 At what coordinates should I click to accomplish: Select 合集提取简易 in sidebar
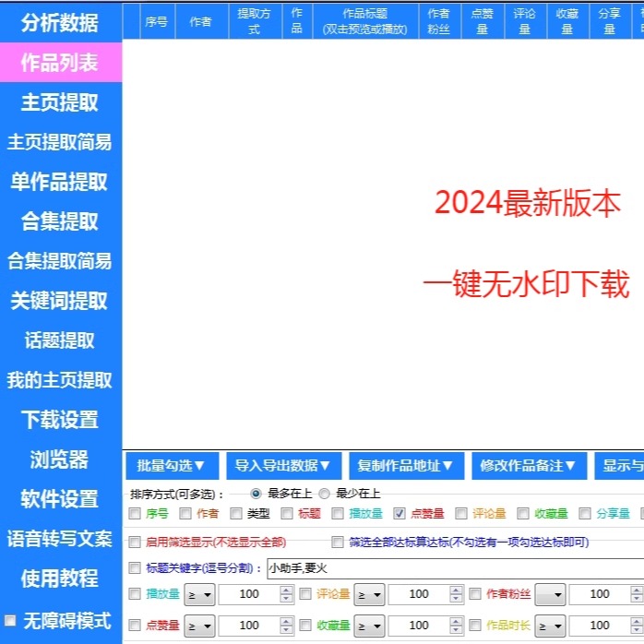60,261
